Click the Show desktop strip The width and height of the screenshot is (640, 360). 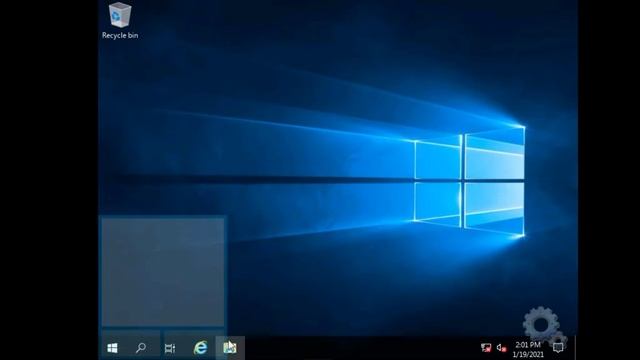click(576, 348)
